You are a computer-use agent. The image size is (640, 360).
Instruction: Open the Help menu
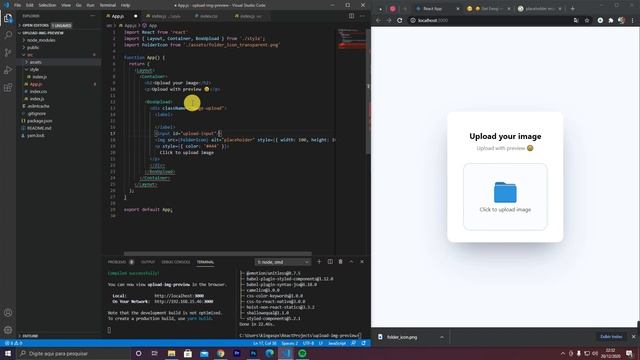(125, 5)
